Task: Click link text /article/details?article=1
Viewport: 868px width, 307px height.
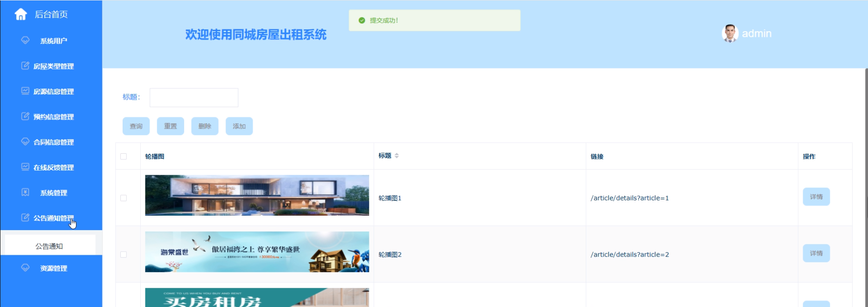Action: 629,198
